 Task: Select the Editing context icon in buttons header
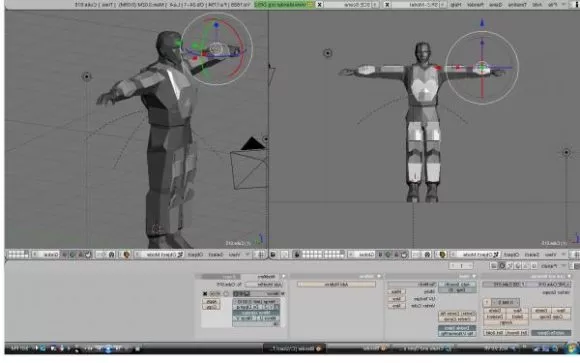click(502, 266)
